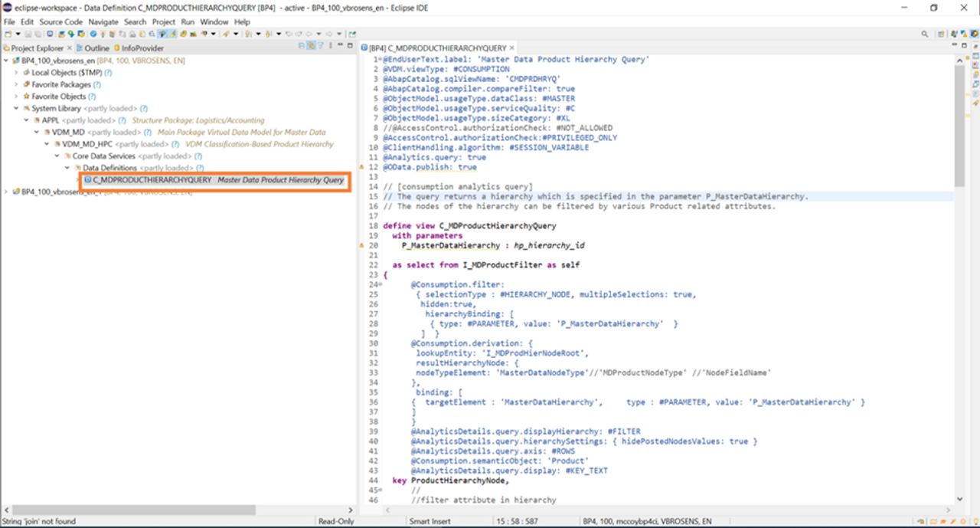980x528 pixels.
Task: Click the Save All toolbar icon
Action: [x=38, y=34]
